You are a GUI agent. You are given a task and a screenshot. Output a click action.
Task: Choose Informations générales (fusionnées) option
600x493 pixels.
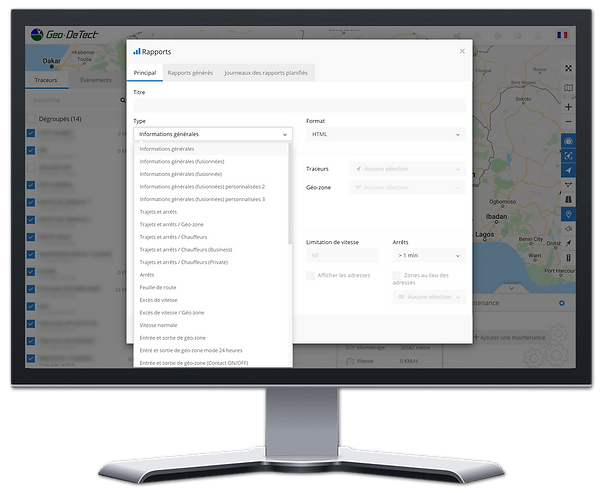click(x=210, y=162)
